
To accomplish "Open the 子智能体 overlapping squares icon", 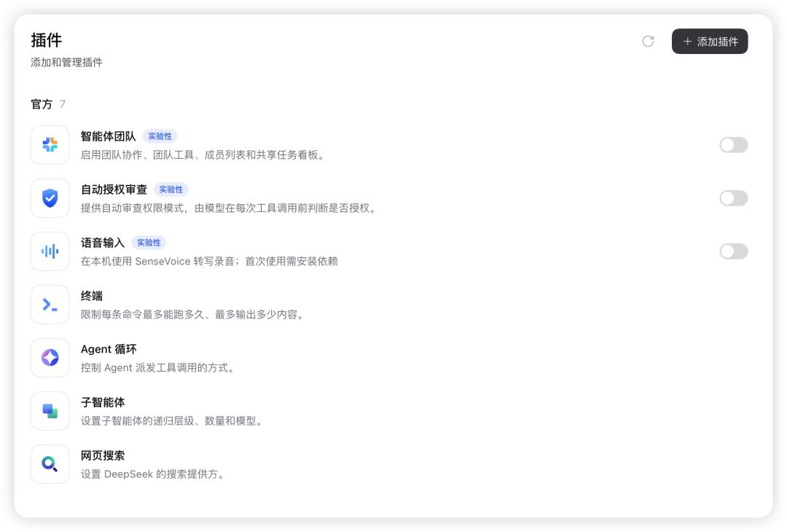I will pyautogui.click(x=50, y=411).
